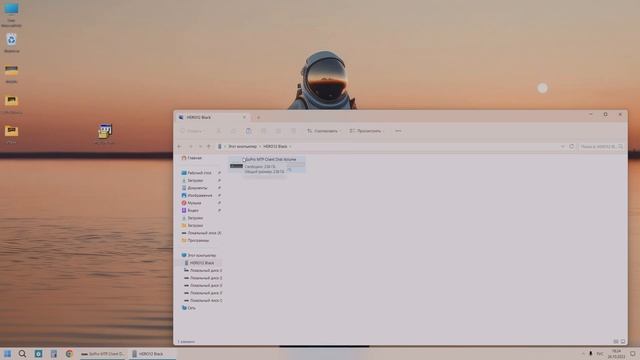Image resolution: width=640 pixels, height=360 pixels.
Task: Open taskbar Search magnifier
Action: pos(22,354)
